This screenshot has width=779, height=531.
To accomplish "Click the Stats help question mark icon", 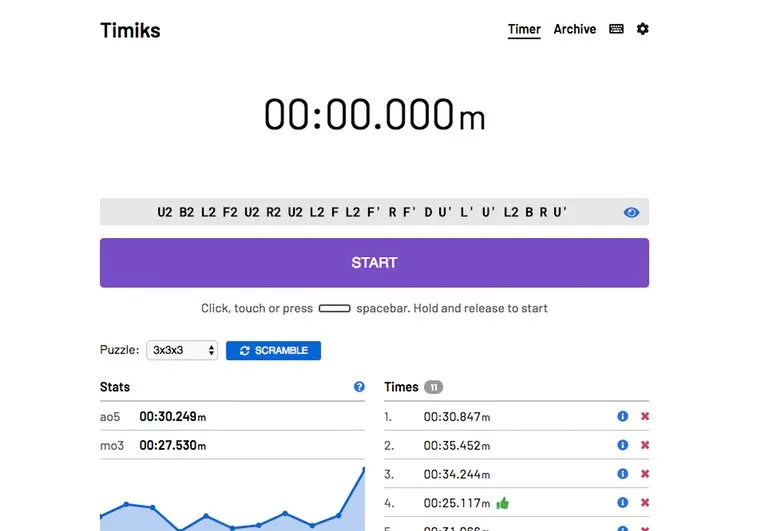I will [x=359, y=387].
